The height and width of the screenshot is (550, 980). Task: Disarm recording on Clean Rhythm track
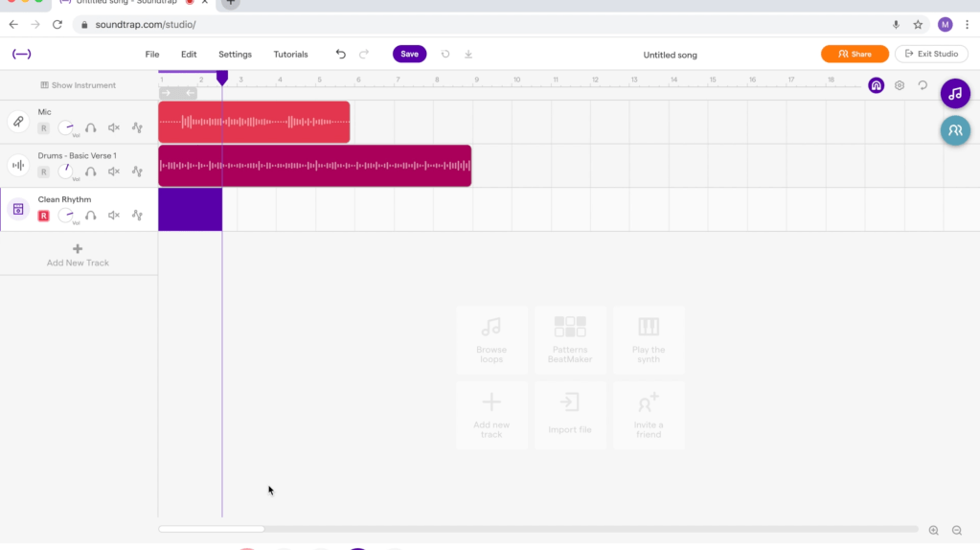[43, 216]
